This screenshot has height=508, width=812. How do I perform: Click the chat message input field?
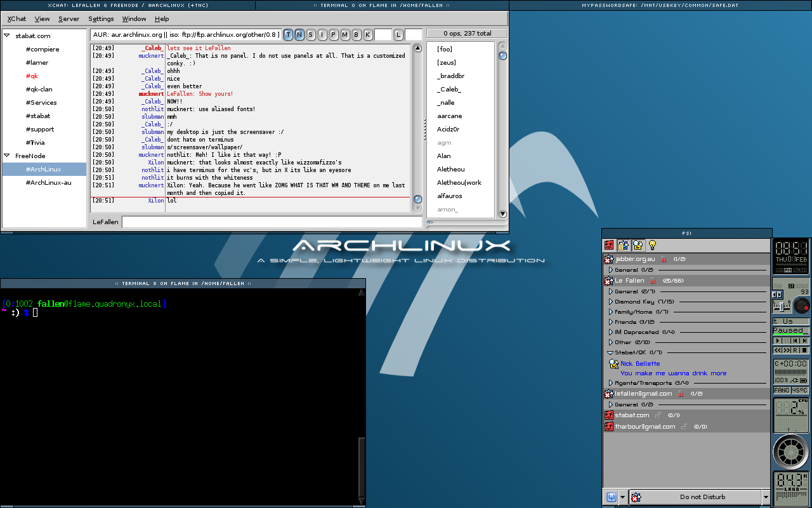(x=272, y=222)
